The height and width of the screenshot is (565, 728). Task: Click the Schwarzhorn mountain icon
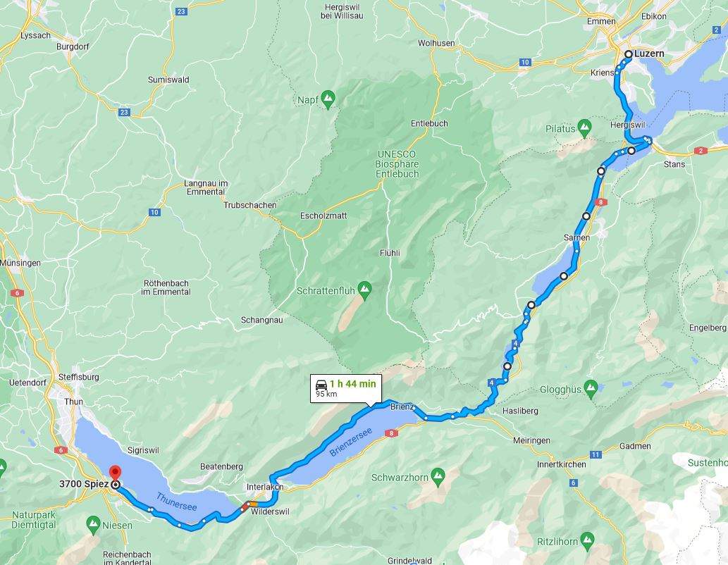438,478
